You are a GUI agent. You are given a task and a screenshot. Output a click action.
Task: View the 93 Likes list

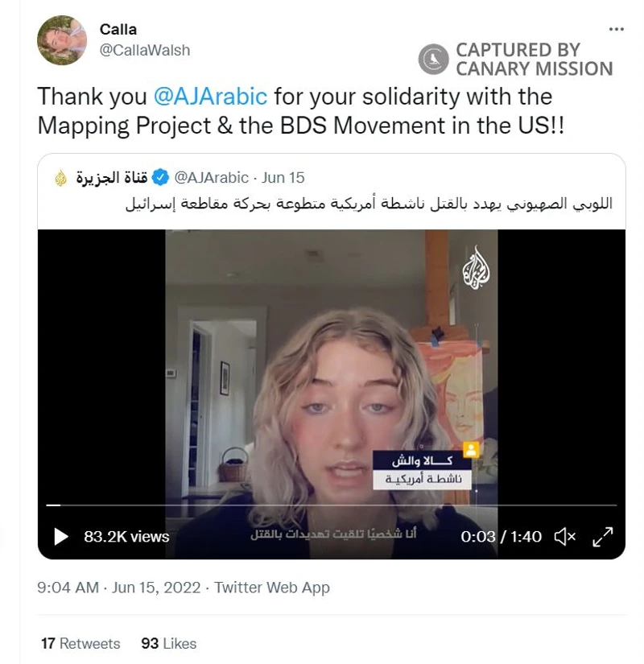168,643
